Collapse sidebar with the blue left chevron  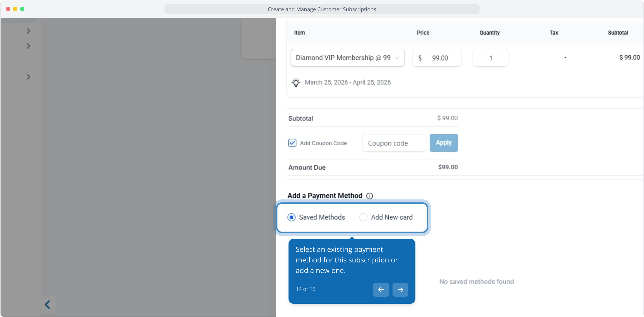tap(48, 304)
